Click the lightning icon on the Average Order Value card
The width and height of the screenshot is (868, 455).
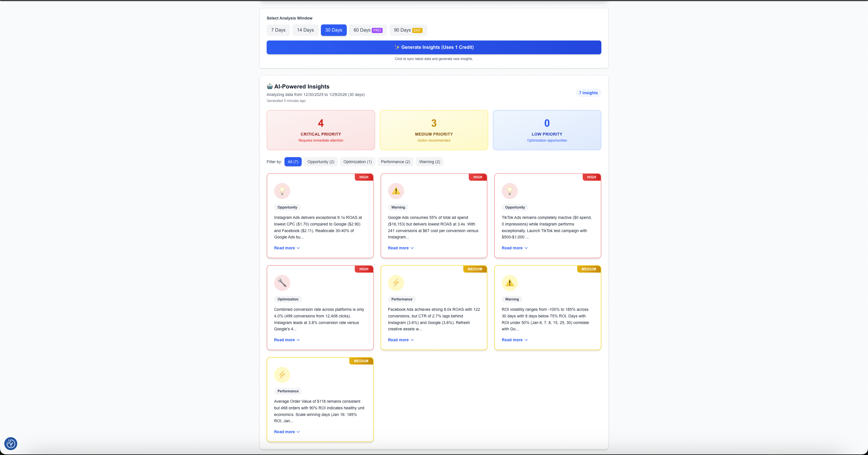coord(282,375)
